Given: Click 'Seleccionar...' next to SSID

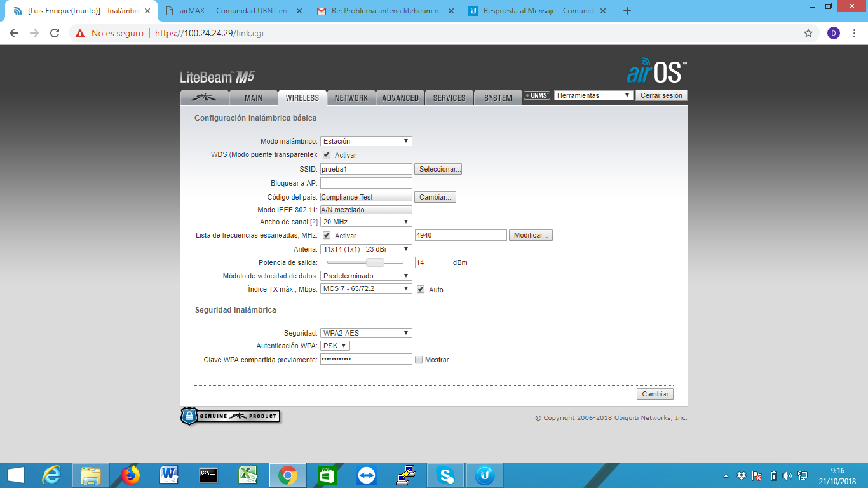Looking at the screenshot, I should click(x=438, y=169).
